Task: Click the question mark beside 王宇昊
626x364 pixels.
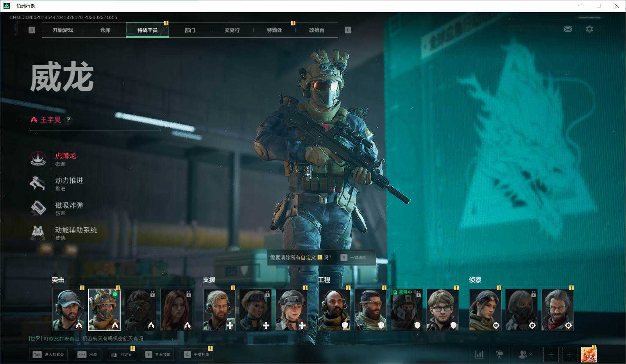Action: [x=68, y=120]
